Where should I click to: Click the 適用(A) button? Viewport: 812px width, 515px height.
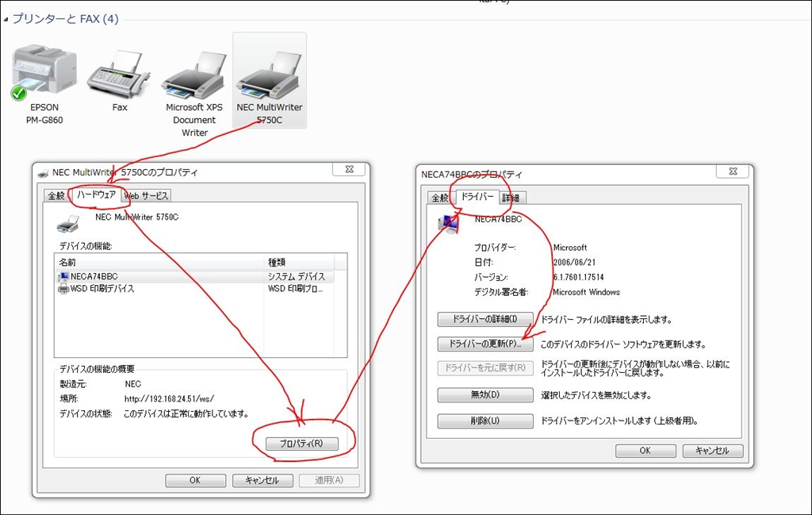click(x=329, y=480)
